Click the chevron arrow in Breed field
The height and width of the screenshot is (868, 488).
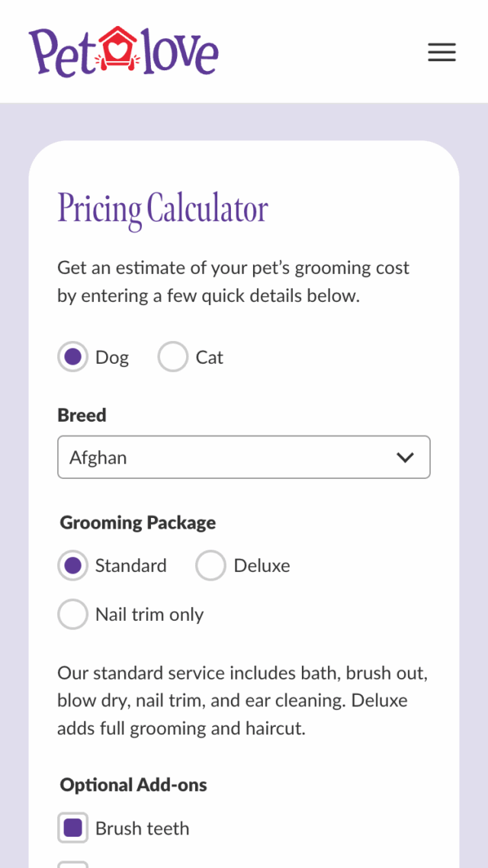click(405, 458)
